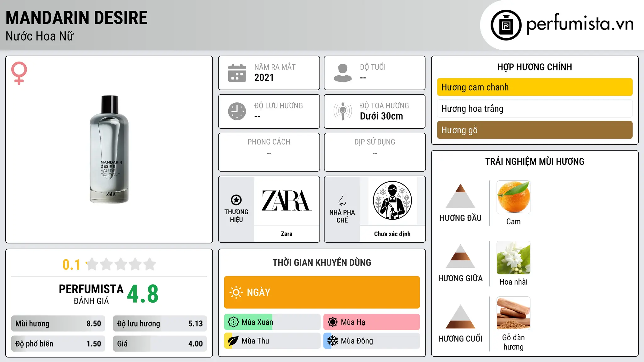Click the 'HƯƠNG GIỮA' label
Screen dimensions: 644x362
coord(460,278)
